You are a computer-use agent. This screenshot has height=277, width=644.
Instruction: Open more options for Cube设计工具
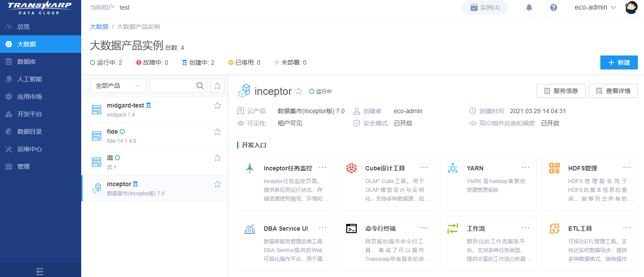click(424, 167)
